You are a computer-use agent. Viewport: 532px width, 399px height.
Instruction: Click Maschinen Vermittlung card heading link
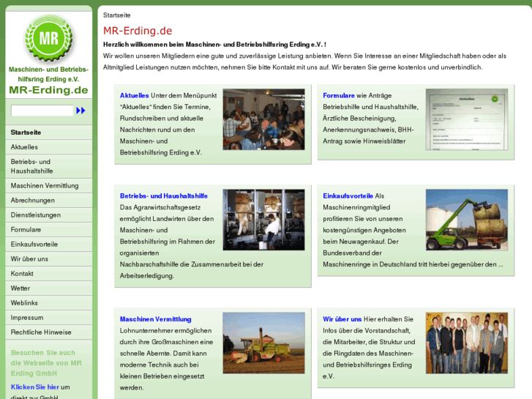tap(155, 319)
